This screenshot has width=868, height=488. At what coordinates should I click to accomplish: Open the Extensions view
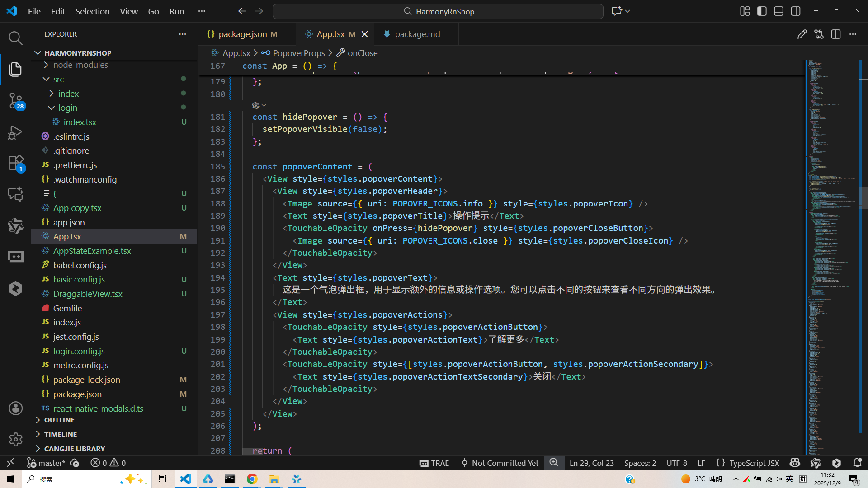coord(15,163)
